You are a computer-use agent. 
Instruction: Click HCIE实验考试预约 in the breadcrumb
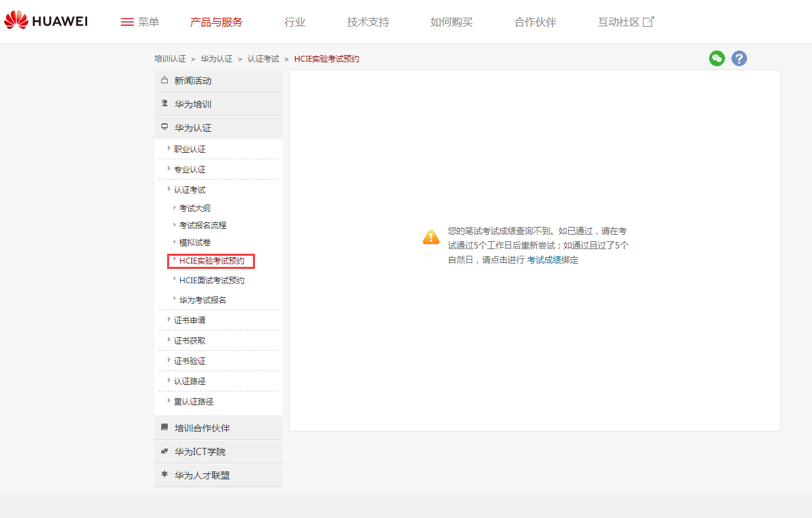click(327, 59)
